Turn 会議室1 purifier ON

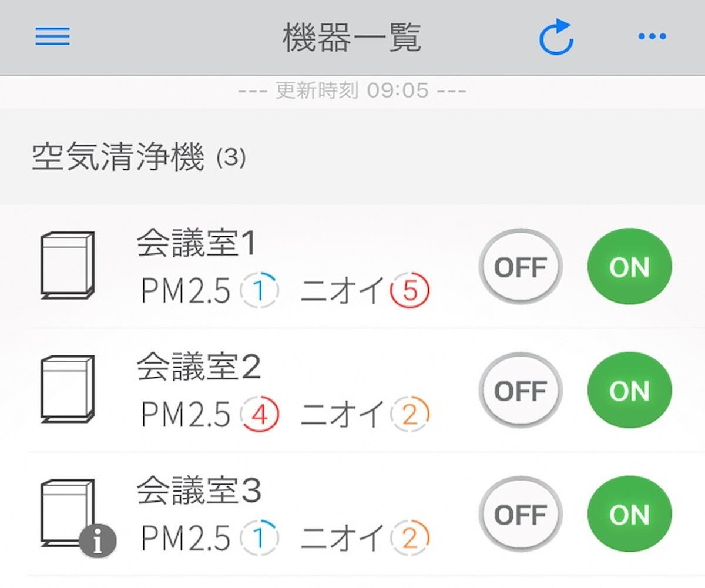click(x=629, y=267)
